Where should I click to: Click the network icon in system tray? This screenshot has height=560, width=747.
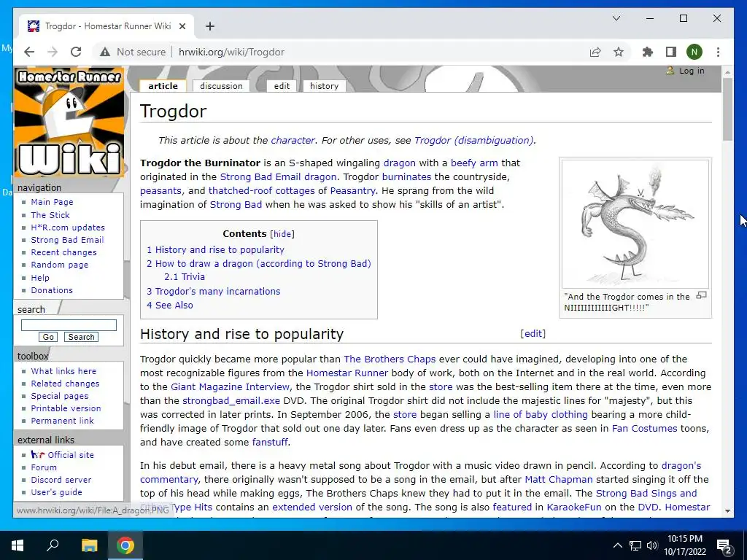tap(635, 545)
